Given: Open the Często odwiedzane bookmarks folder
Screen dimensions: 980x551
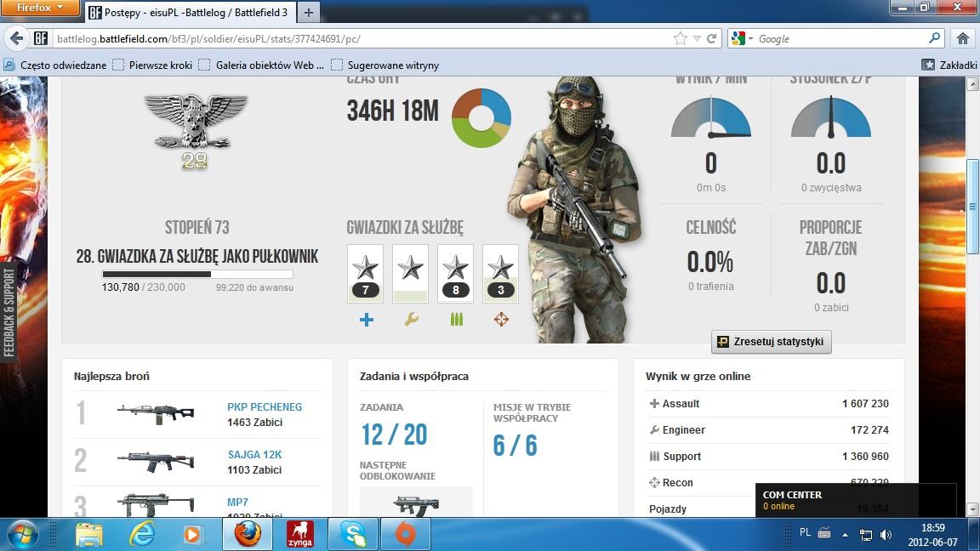Looking at the screenshot, I should [x=55, y=65].
